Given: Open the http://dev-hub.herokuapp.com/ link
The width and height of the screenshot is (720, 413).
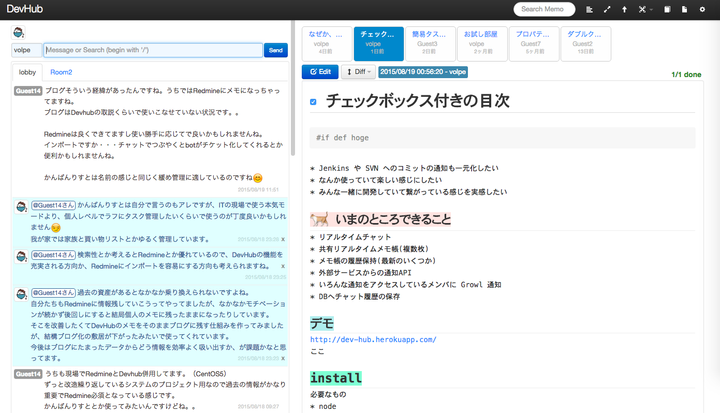Looking at the screenshot, I should [x=373, y=339].
